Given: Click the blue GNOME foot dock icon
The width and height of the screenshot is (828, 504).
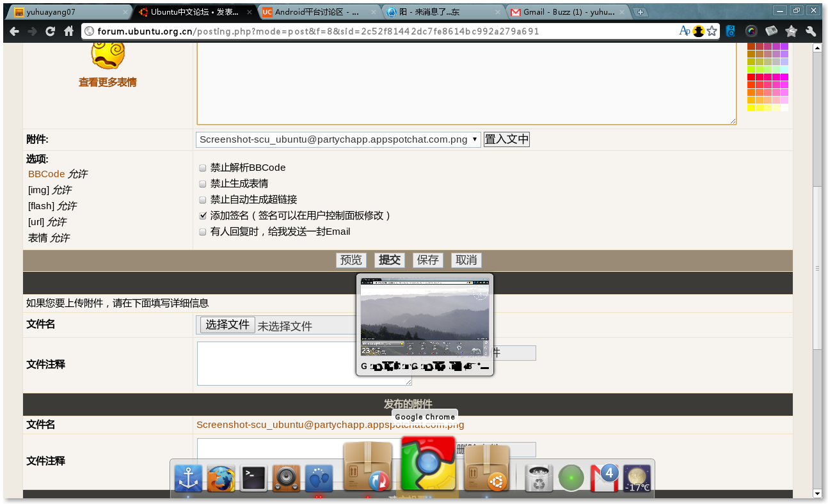Looking at the screenshot, I should coord(319,478).
